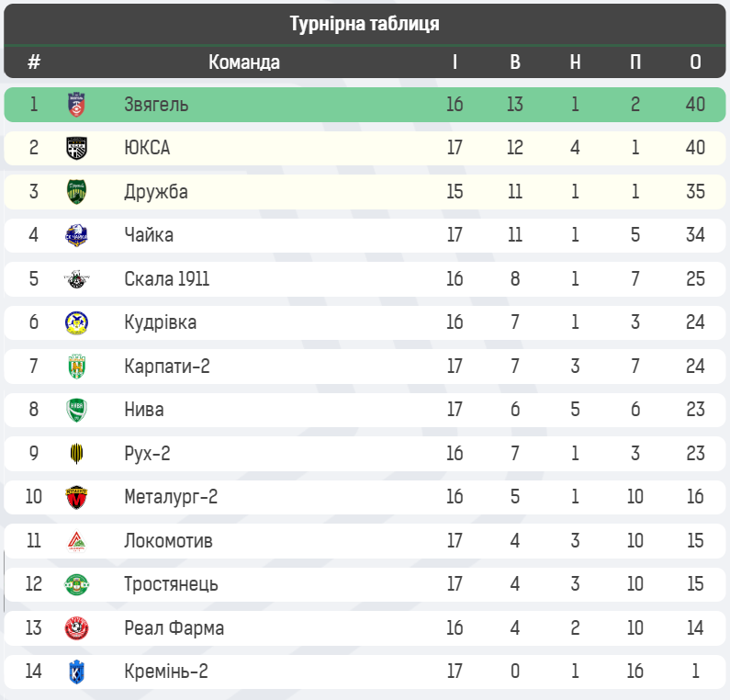Viewport: 730px width, 700px height.
Task: Click the Турнірна таблиця title
Action: (x=365, y=24)
